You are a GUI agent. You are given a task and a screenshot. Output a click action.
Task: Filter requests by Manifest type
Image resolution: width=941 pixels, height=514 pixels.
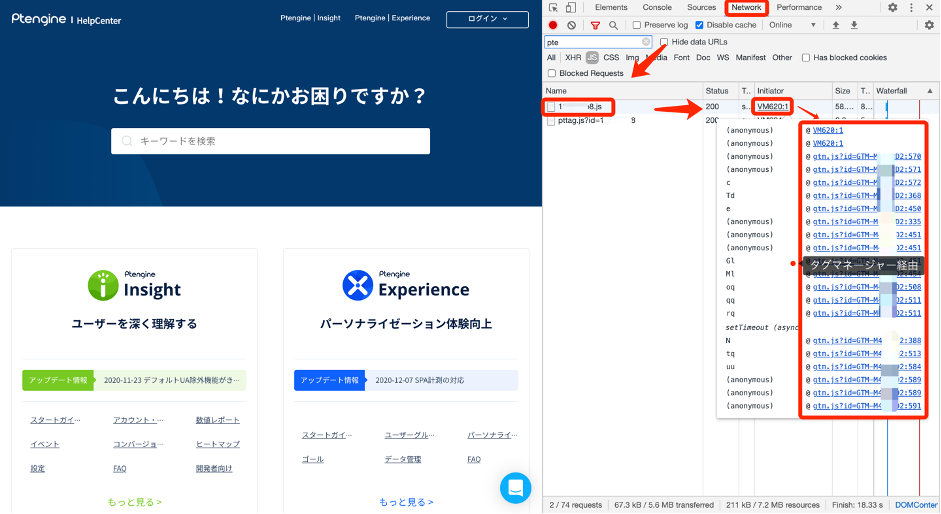coord(750,58)
